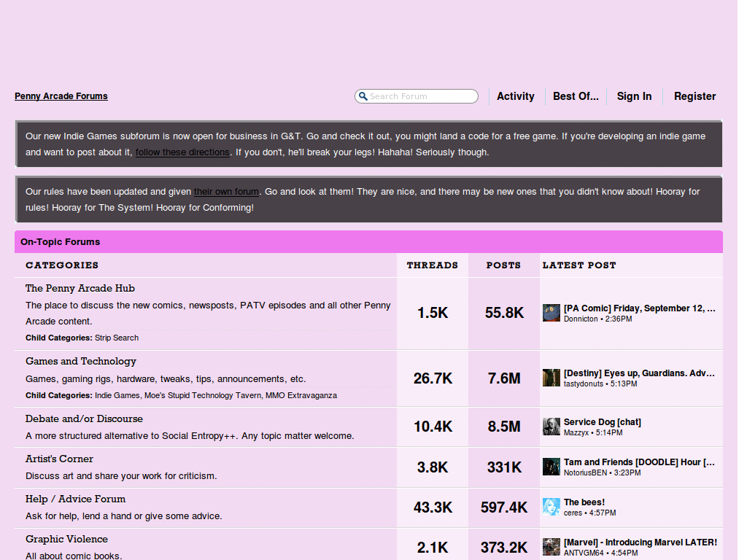Open 'The bees!' latest post
The image size is (747, 560).
[584, 502]
